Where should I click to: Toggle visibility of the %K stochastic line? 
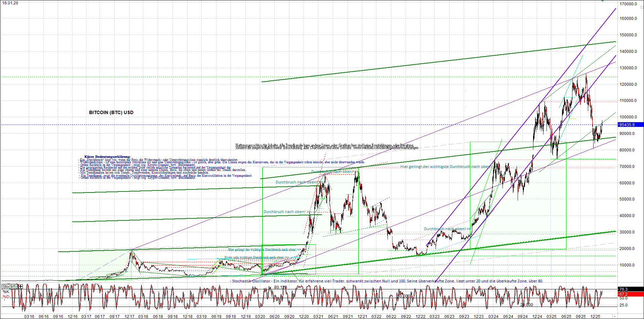click(6, 291)
